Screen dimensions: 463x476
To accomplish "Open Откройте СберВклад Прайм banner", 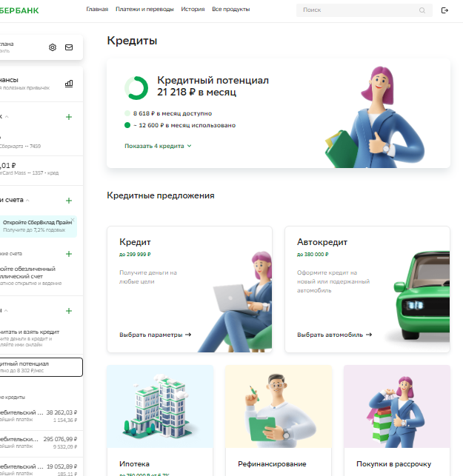I will (38, 227).
